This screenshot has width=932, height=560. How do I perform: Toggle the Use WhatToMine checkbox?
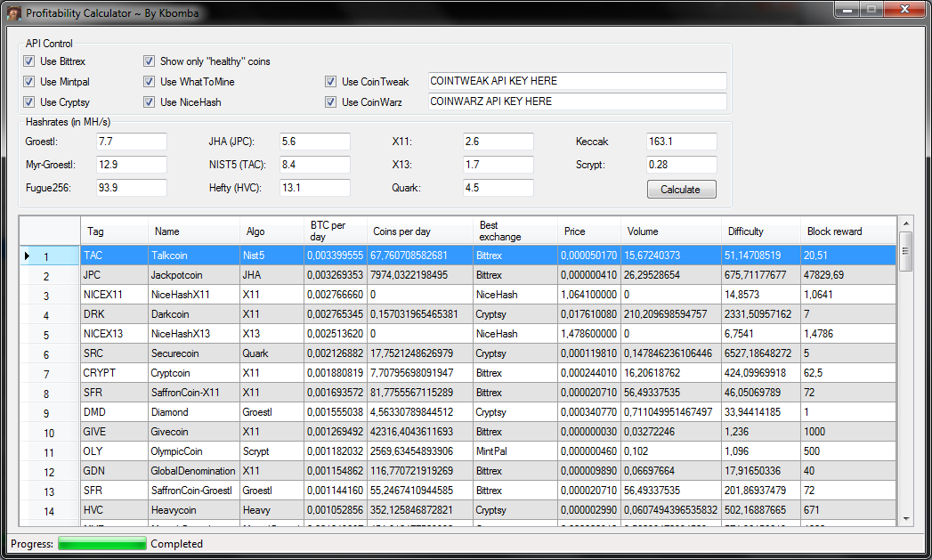149,81
